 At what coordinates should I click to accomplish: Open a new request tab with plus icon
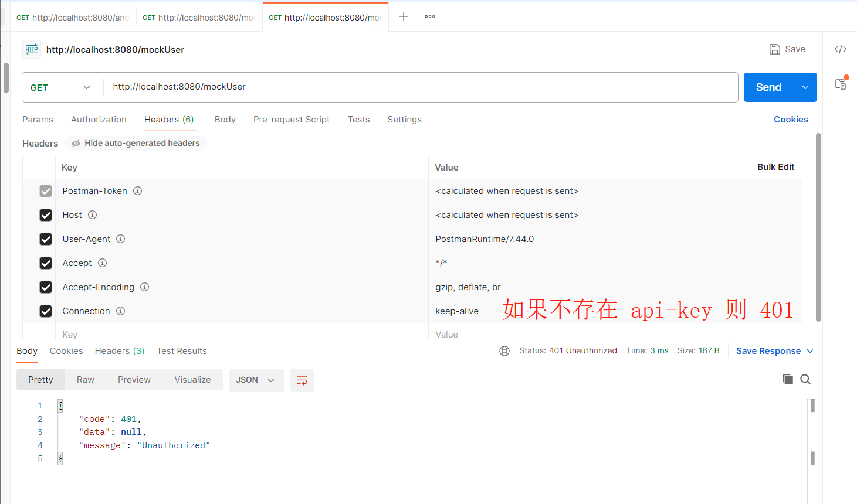[x=404, y=16]
